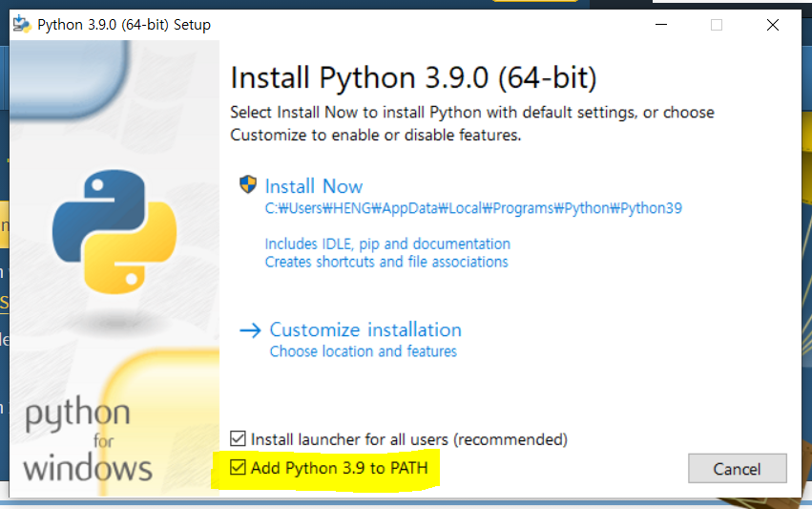
Task: Click 'Choose location and features' text
Action: coord(363,351)
